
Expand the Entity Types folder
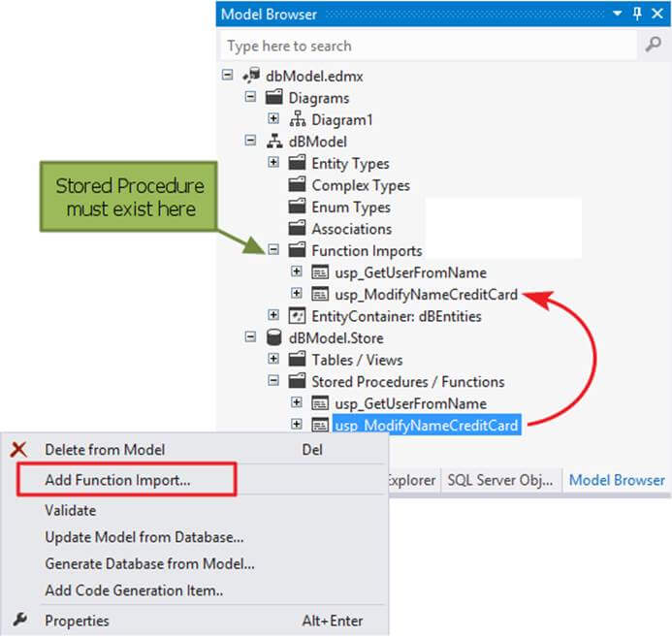(273, 163)
